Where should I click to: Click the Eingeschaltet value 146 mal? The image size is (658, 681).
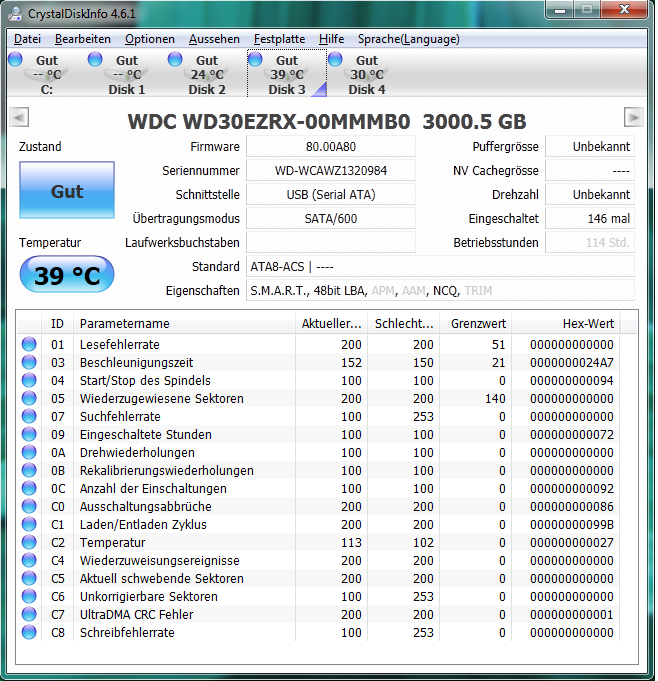click(590, 218)
